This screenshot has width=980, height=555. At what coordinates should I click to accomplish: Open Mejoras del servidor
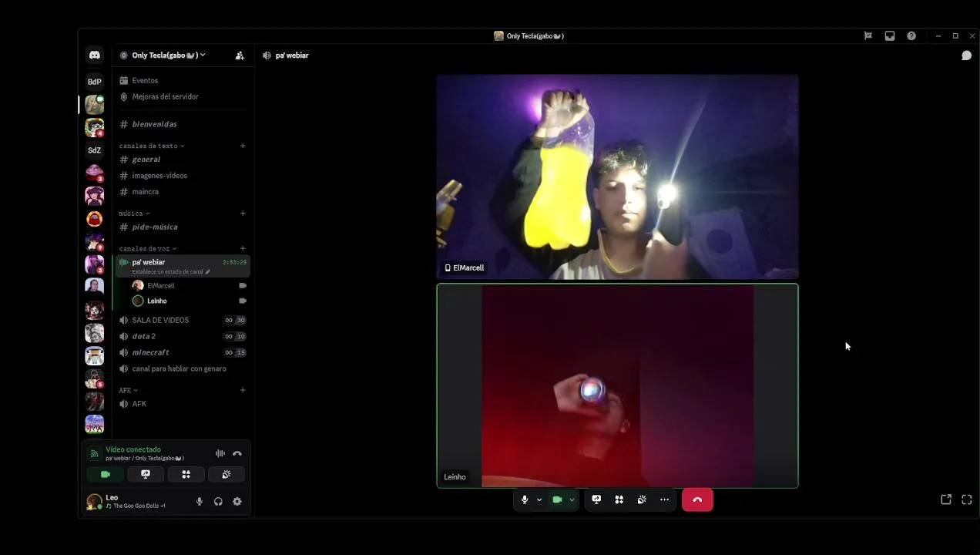point(182,96)
